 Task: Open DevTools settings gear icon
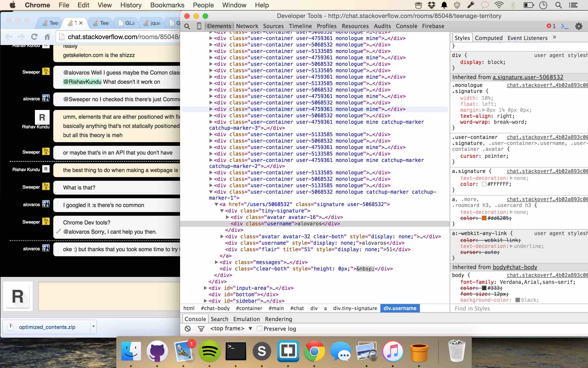579,26
